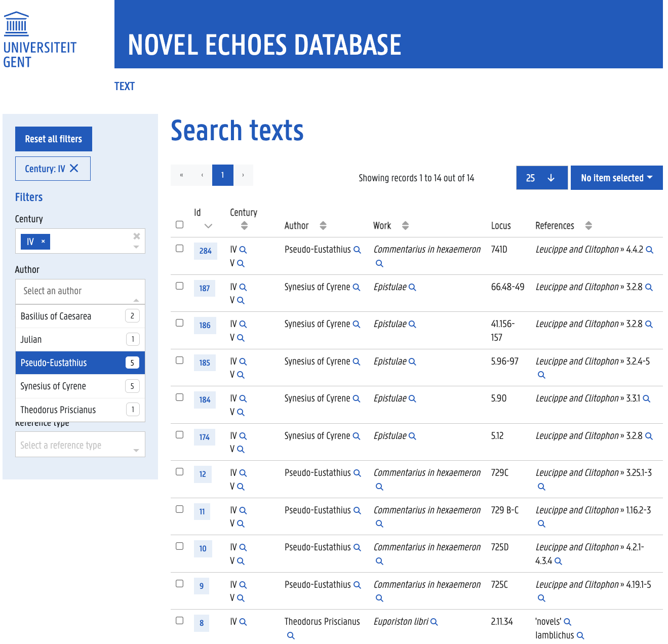This screenshot has width=668, height=644.
Task: Search Synesius of Cyrene in row 187
Action: pyautogui.click(x=357, y=287)
